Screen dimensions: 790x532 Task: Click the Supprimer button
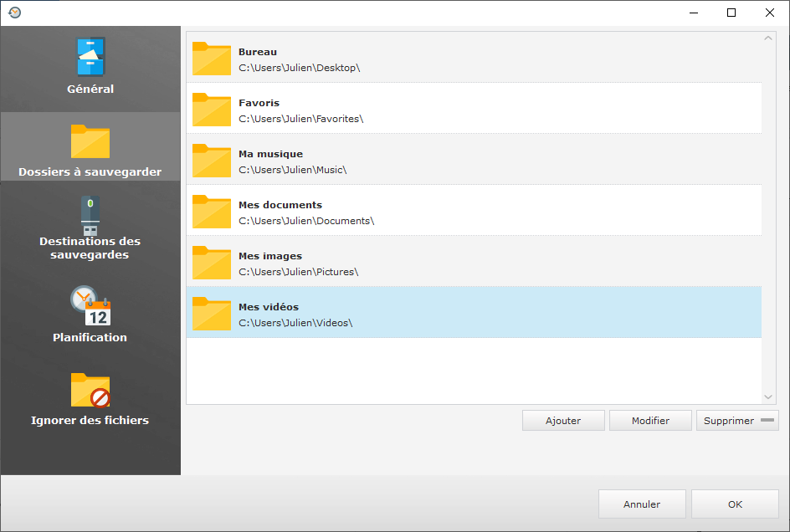tap(737, 421)
